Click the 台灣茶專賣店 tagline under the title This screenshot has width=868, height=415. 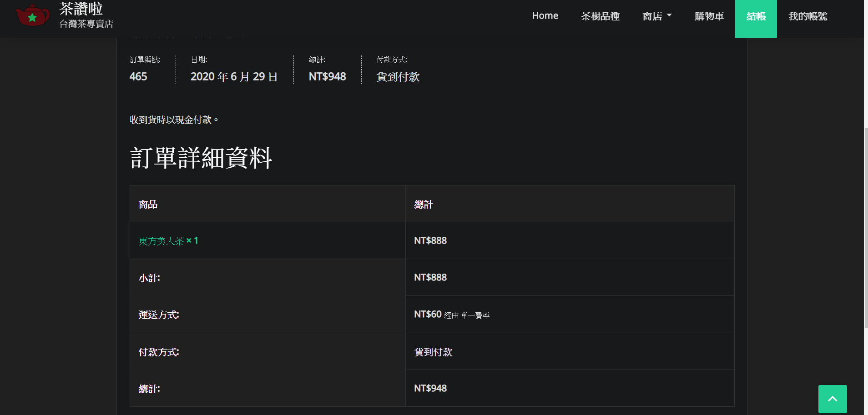pyautogui.click(x=86, y=24)
